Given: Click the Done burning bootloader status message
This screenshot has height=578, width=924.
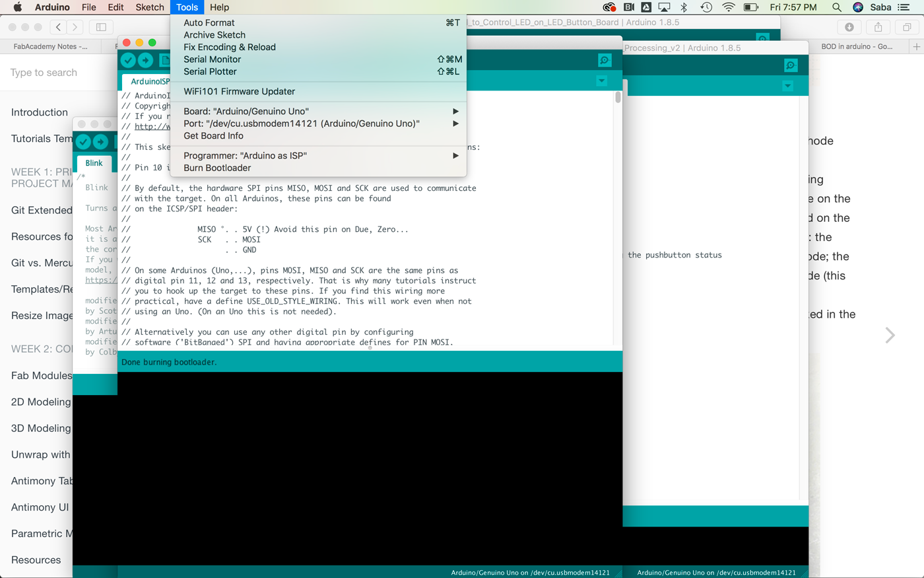Looking at the screenshot, I should 169,362.
